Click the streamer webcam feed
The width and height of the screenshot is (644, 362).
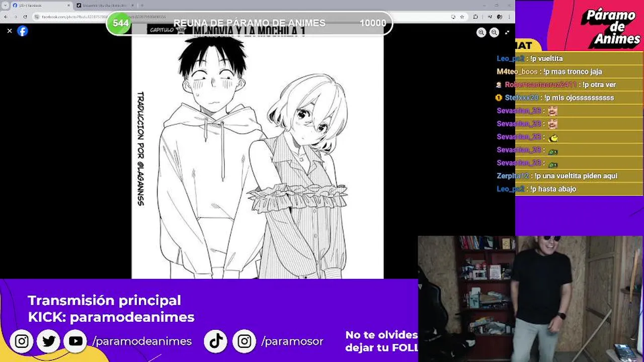point(530,299)
